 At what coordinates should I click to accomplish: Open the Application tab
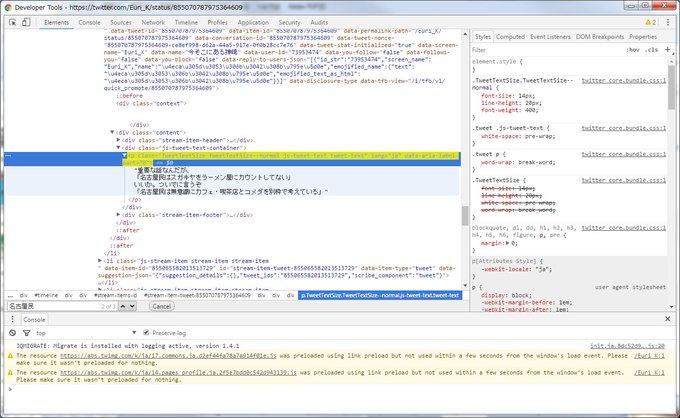253,22
